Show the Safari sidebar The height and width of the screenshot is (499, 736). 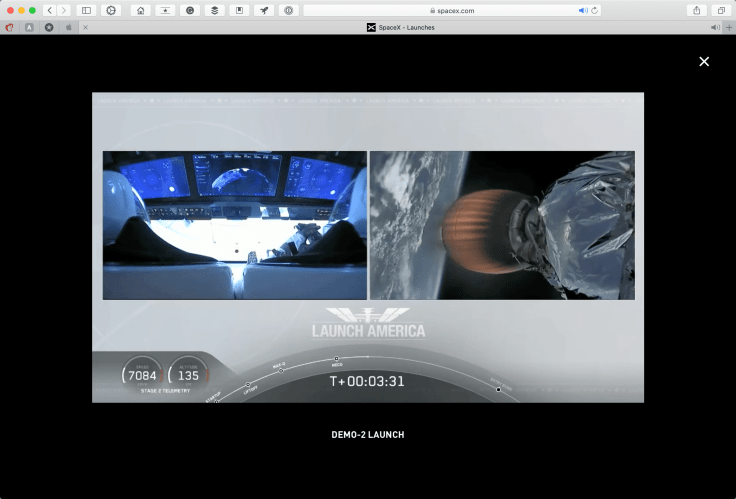click(86, 10)
